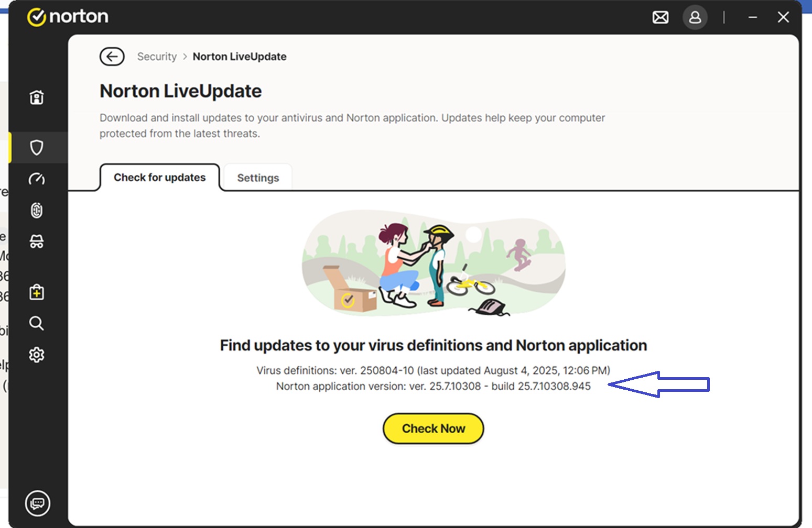
Task: Minimize the Norton window
Action: (753, 18)
